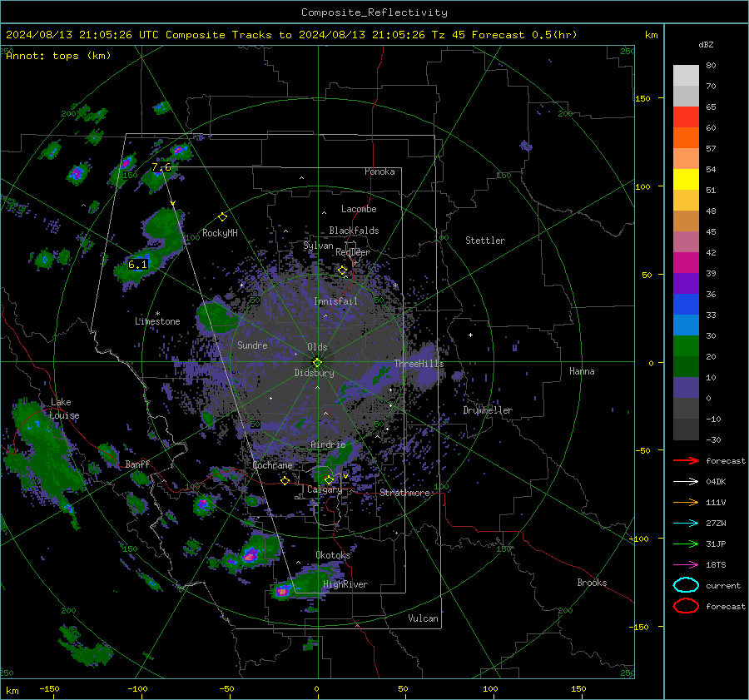Click the yellow diamond marker near RedDeer

coord(343,271)
